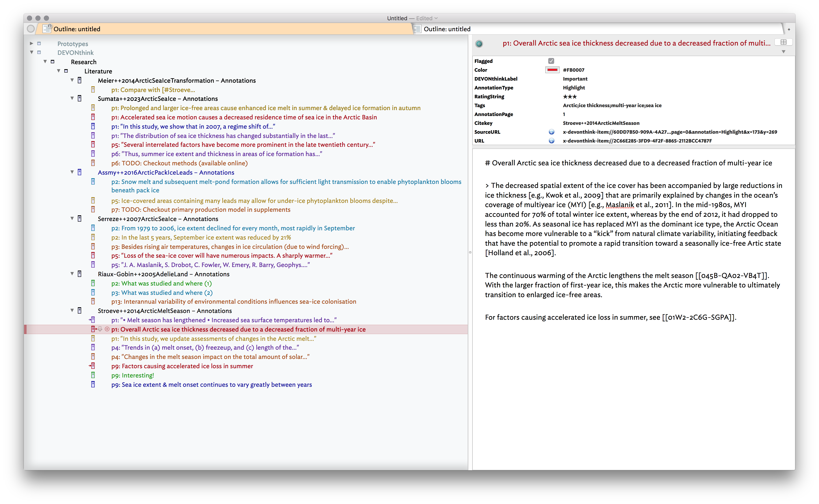Collapse the Literature container
819x504 pixels.
(x=59, y=71)
